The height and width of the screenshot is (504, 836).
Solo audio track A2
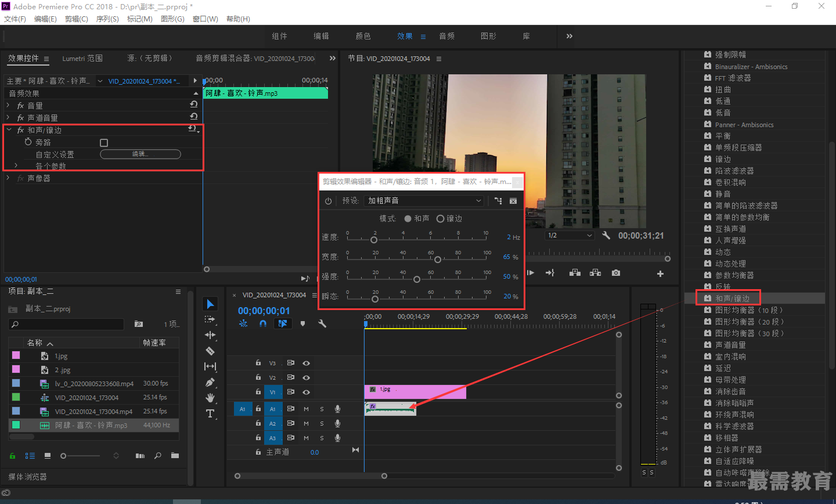[322, 423]
